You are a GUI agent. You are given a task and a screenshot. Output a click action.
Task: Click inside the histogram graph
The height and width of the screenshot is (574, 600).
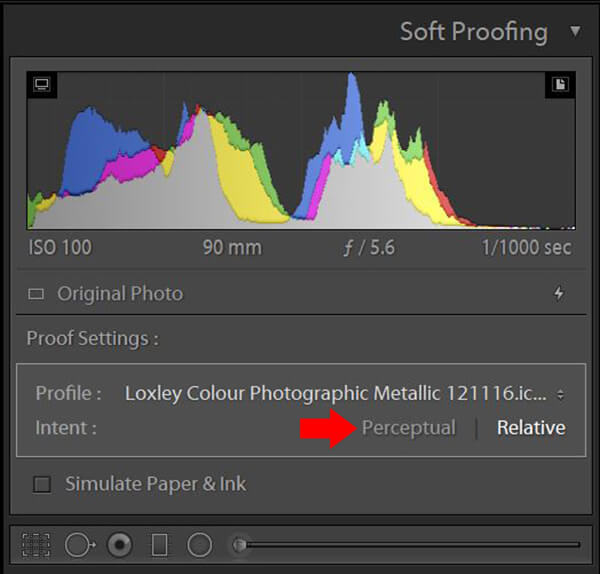coord(300,150)
